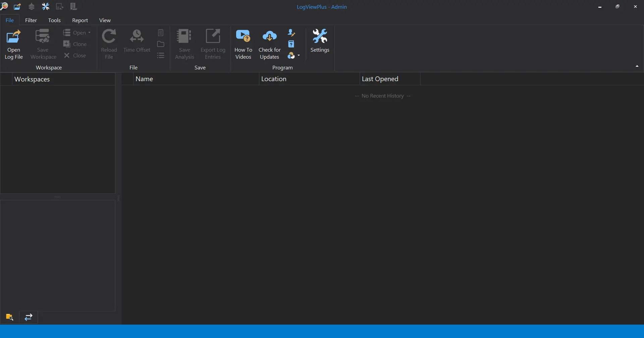
Task: Click the stacked layers icon in title bar
Action: pyautogui.click(x=32, y=6)
